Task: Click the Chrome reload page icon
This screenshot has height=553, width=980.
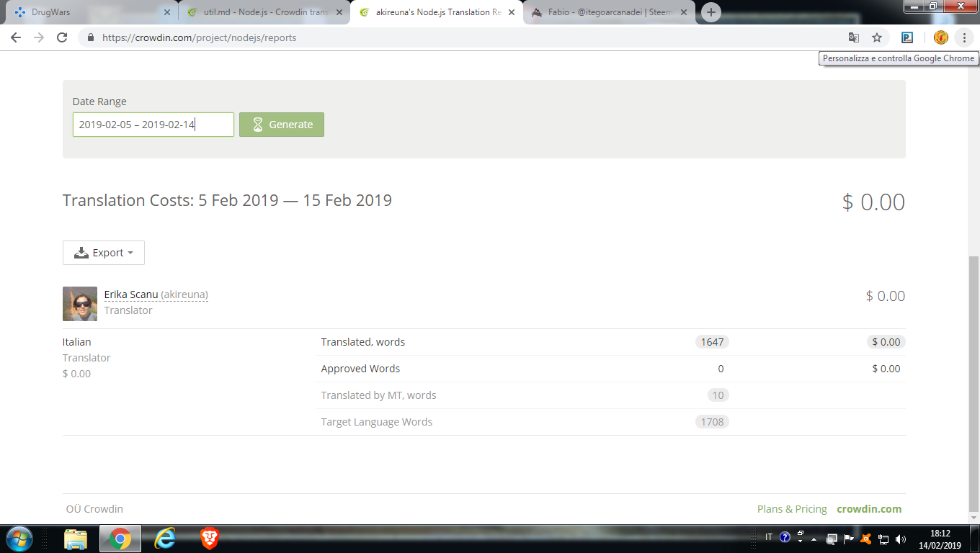Action: pos(62,37)
